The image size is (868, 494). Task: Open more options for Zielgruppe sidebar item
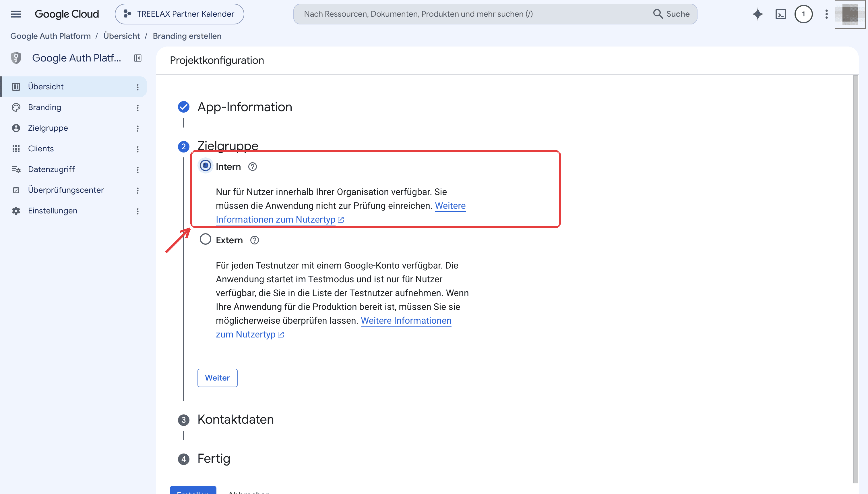tap(138, 129)
